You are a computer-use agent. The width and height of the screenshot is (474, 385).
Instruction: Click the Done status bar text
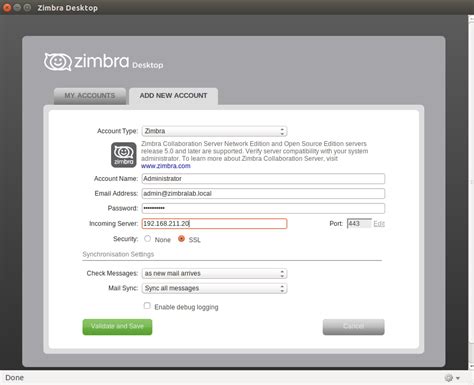[x=14, y=378]
